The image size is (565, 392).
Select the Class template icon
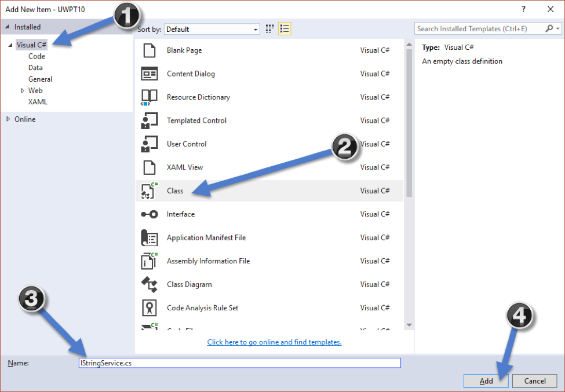pyautogui.click(x=149, y=190)
